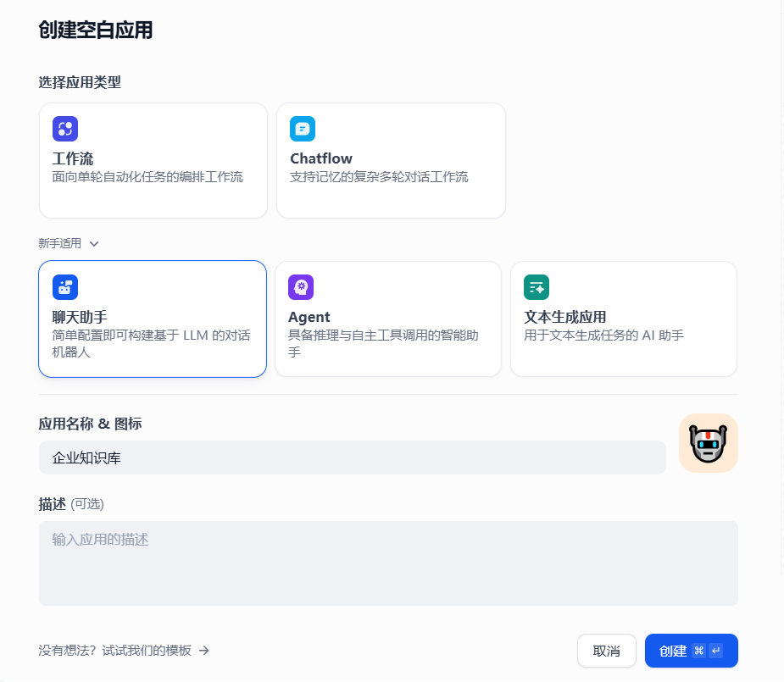Select the 聊天助手 app type card
784x682 pixels.
tap(153, 319)
